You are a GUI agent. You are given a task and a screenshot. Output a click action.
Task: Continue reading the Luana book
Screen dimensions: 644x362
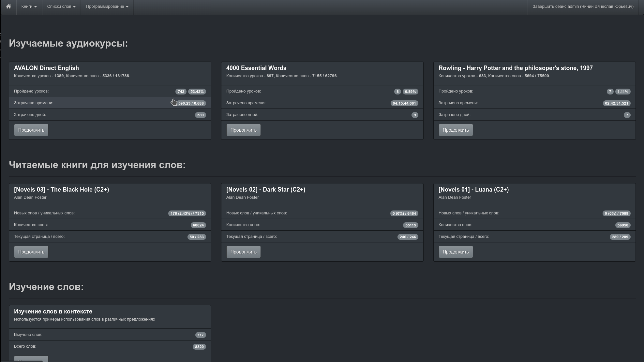pos(456,252)
